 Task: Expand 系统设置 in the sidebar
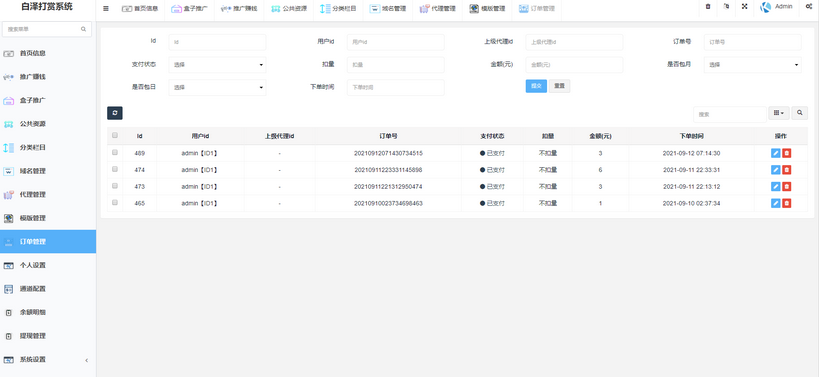48,360
